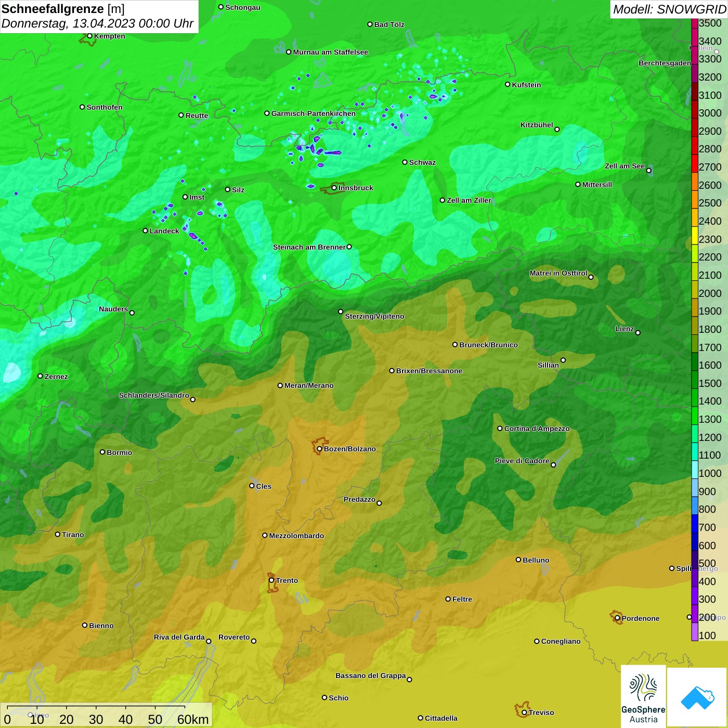Viewport: 728px width, 728px height.
Task: Click the green 1400 legend swatch
Action: [695, 397]
